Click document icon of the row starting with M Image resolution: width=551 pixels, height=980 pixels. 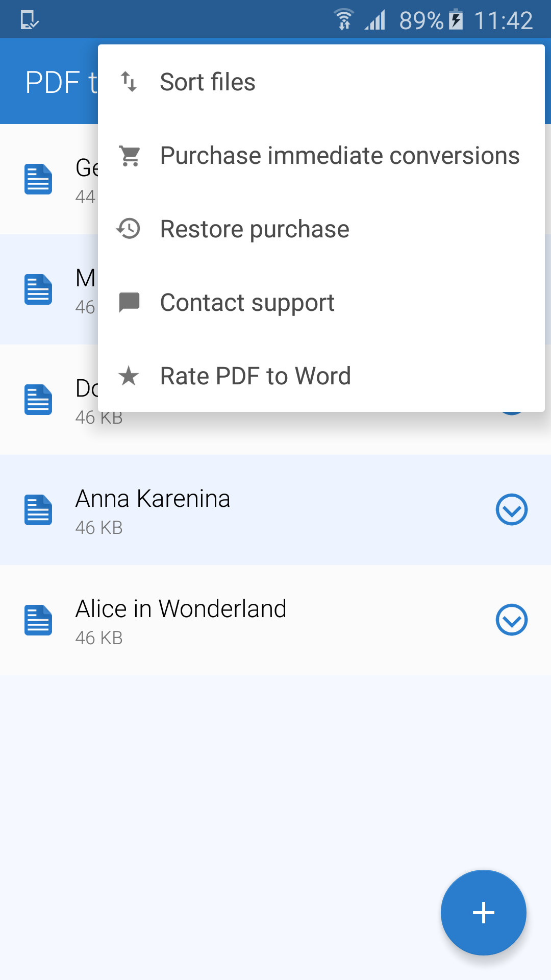(x=38, y=289)
